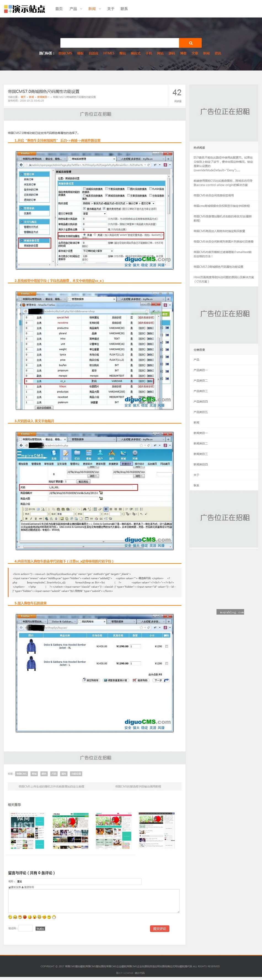
Task: Click the 验证码 captcha input box
Action: tap(26, 929)
